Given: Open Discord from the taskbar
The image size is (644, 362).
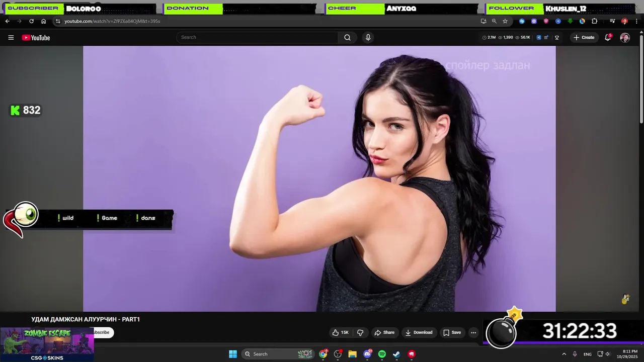Looking at the screenshot, I should click(367, 354).
